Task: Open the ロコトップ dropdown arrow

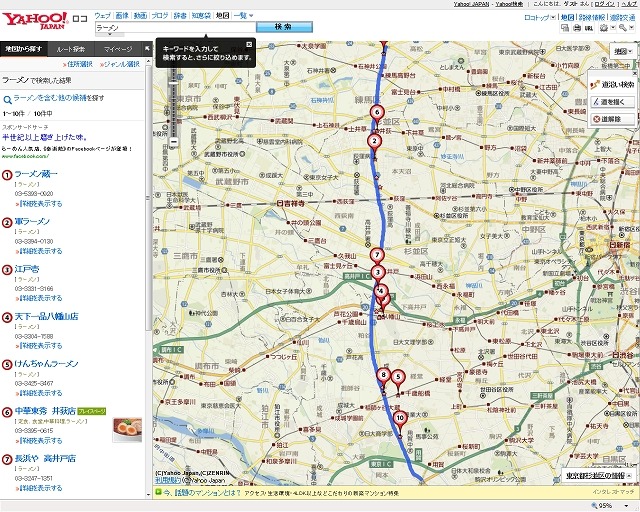Action: click(x=553, y=17)
